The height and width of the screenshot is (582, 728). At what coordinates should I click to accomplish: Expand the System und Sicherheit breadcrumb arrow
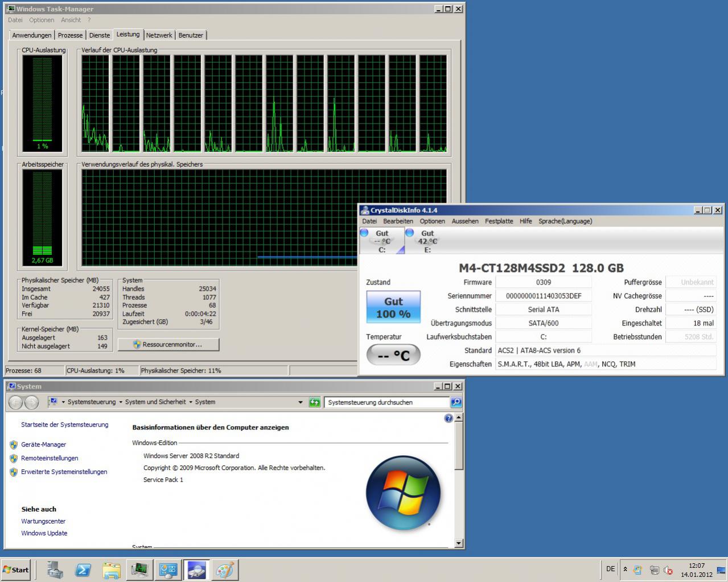click(x=191, y=402)
